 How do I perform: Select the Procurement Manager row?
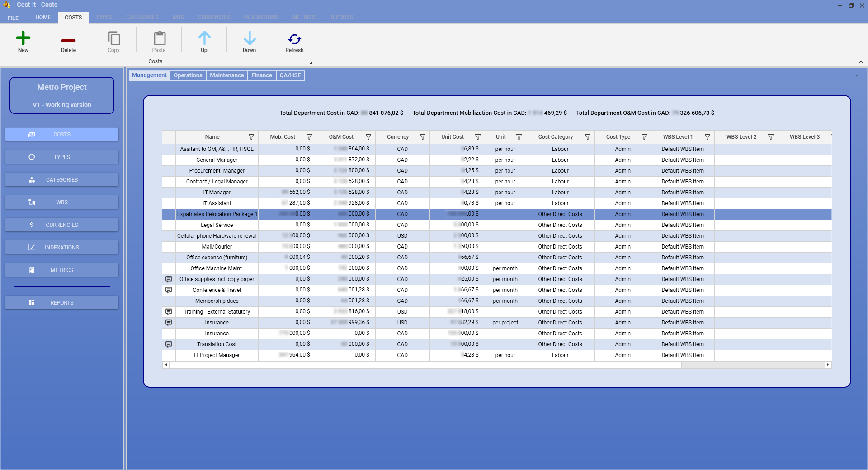click(497, 171)
